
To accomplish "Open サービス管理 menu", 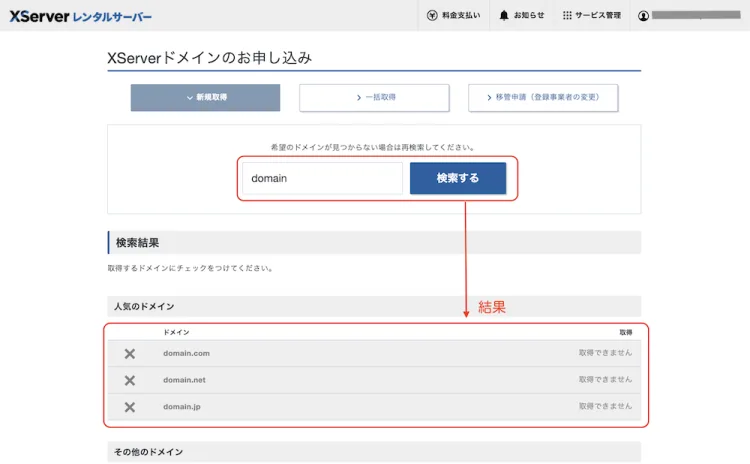I will click(592, 15).
